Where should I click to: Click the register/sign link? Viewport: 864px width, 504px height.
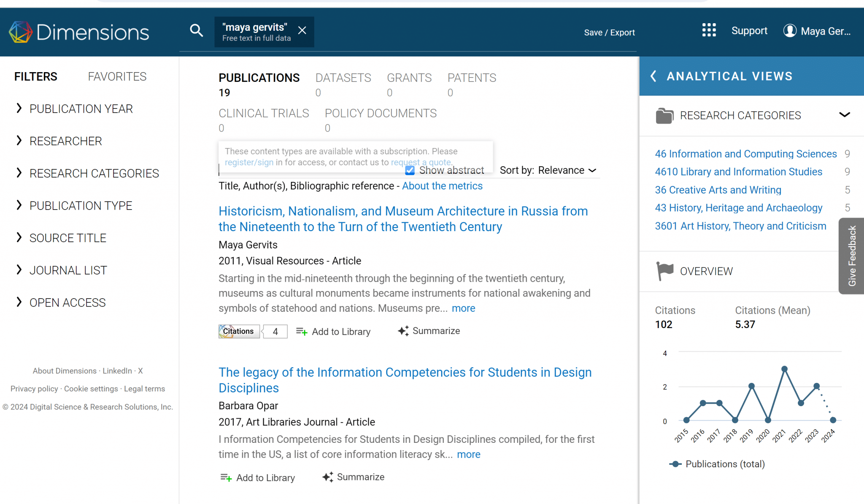click(x=249, y=162)
